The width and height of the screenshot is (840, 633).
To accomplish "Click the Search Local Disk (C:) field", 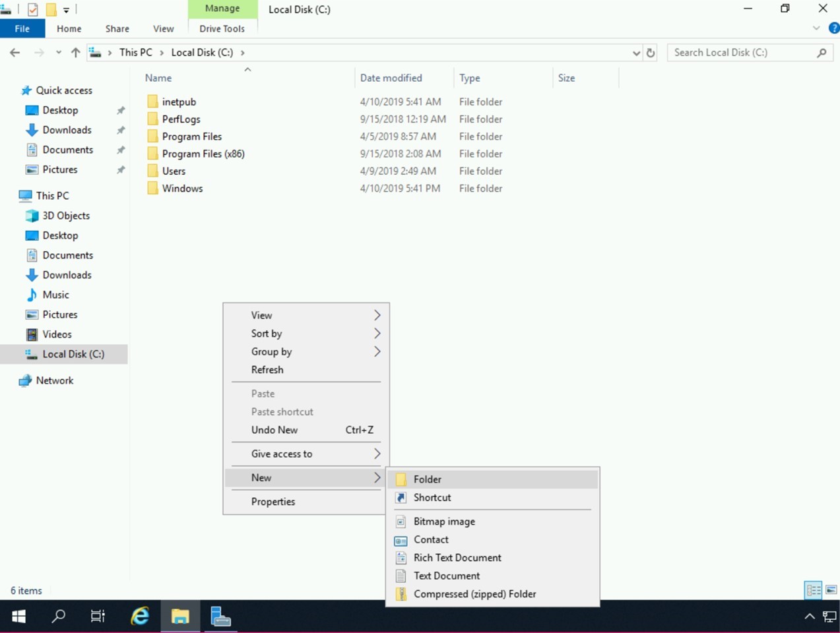I will pyautogui.click(x=741, y=53).
